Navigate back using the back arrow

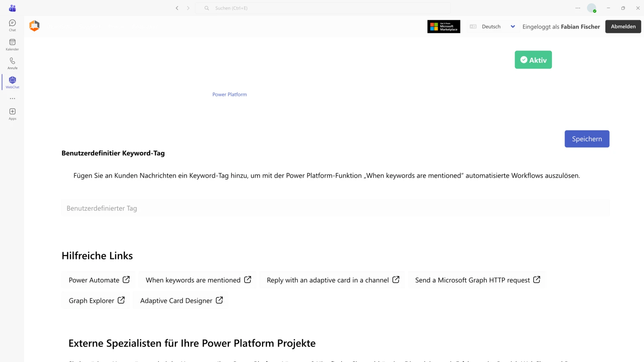(x=177, y=8)
